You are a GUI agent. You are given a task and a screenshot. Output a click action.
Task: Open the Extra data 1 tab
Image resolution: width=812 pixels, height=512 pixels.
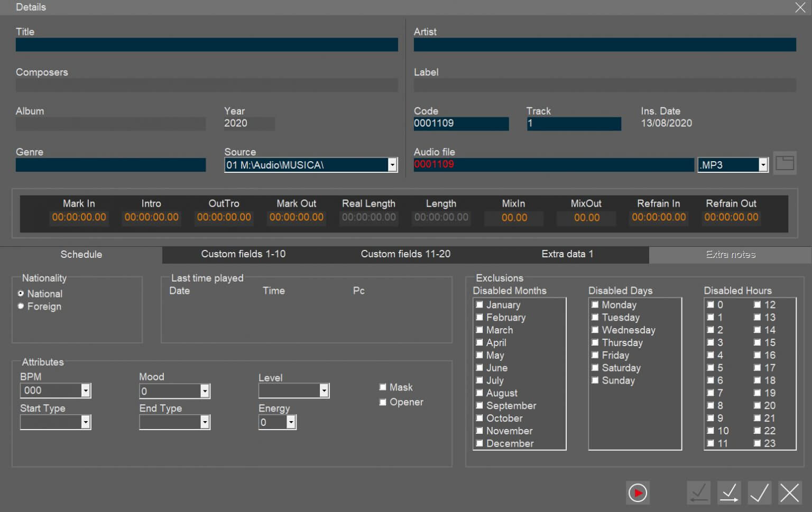click(567, 254)
